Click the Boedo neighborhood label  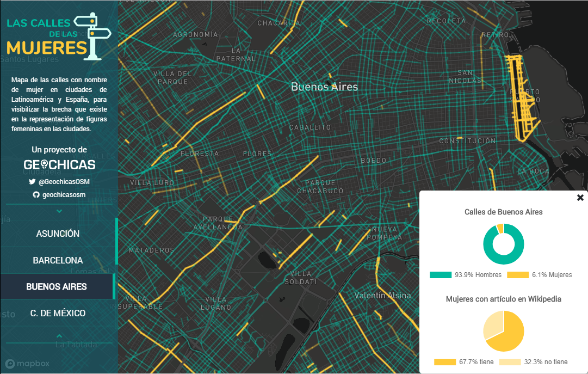[x=374, y=161]
